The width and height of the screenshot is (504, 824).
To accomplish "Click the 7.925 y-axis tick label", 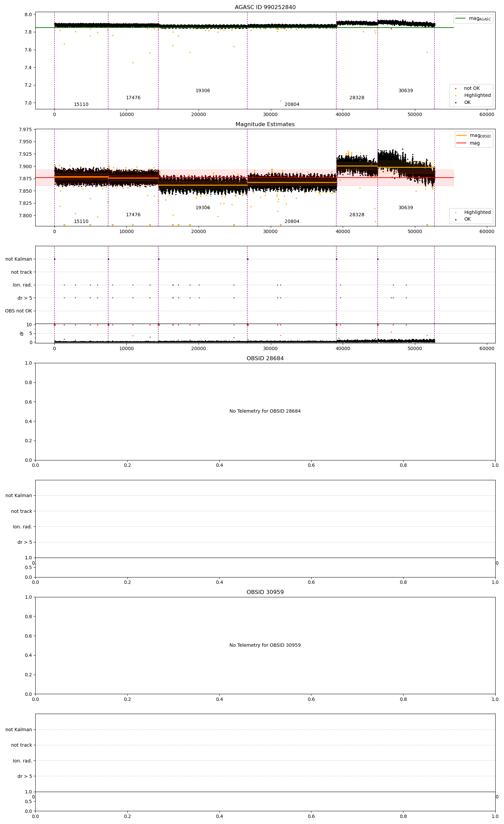I will [x=25, y=154].
